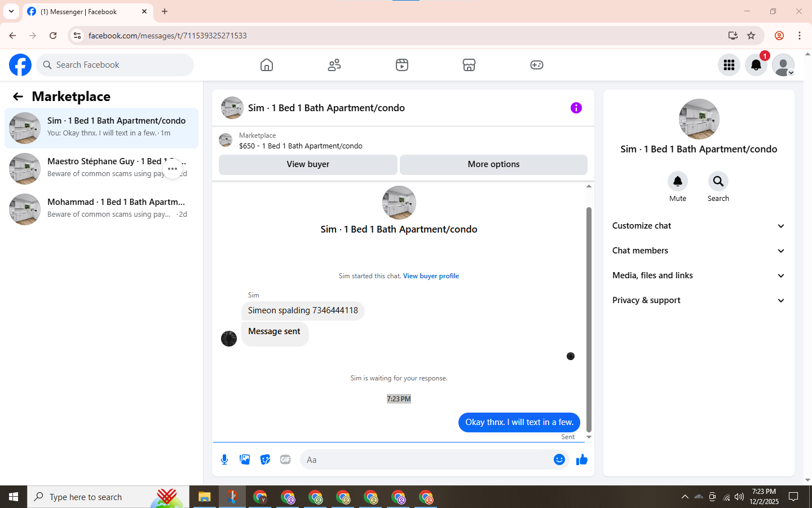Open the Friends icon in top navigation
Image resolution: width=812 pixels, height=508 pixels.
pos(334,65)
